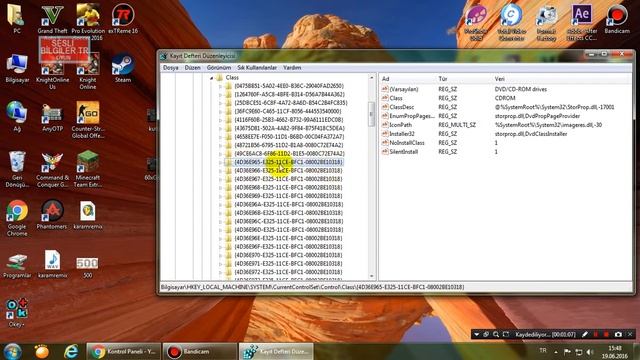
Task: Click the Veri column header
Action: coord(562,79)
